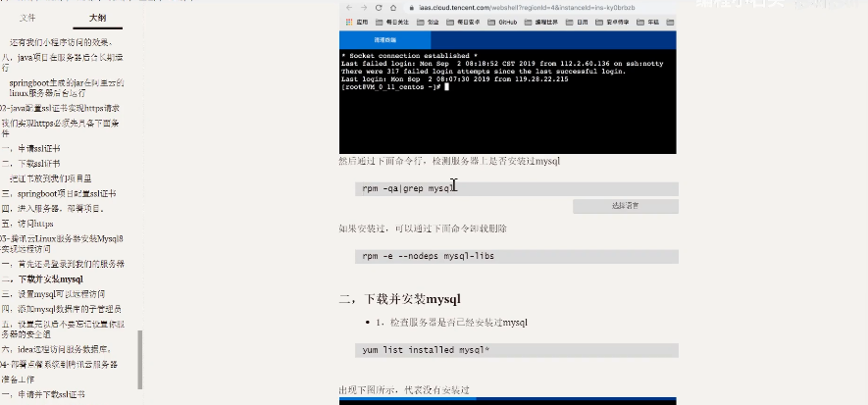Screen dimensions: 868x405
Task: Jump to '三，设置mysql可以远程访问'
Action: [x=53, y=294]
